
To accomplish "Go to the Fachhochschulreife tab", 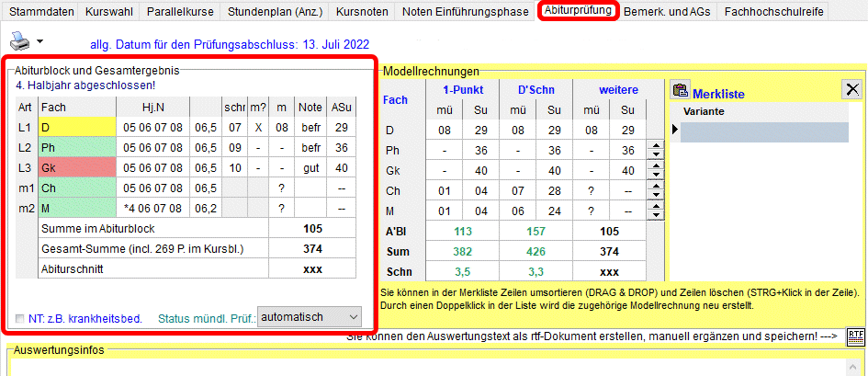I will tap(774, 12).
